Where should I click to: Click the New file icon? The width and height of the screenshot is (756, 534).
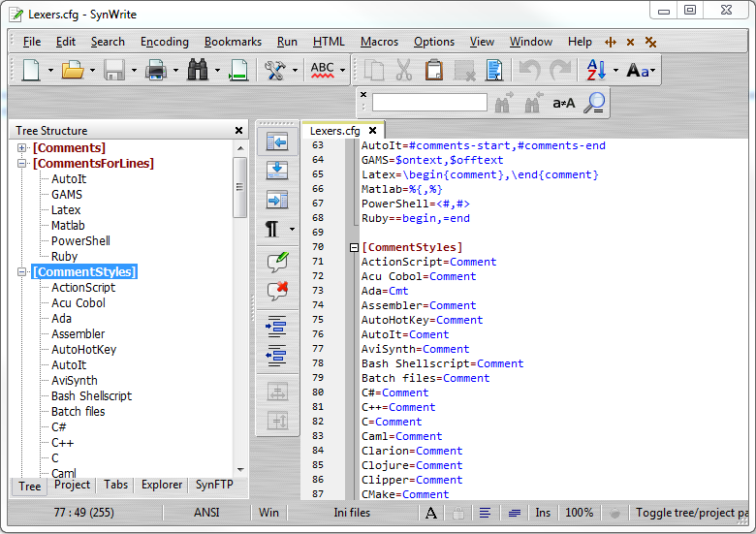point(31,70)
